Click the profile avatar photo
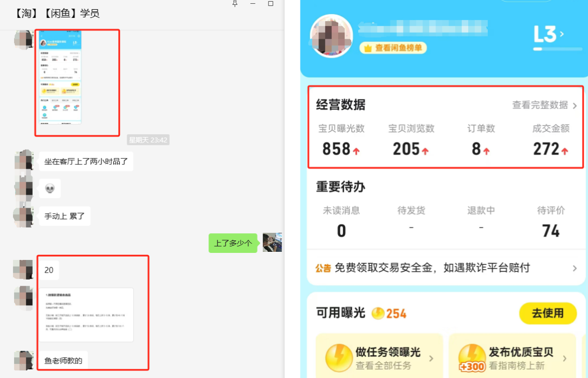The image size is (588, 378). tap(330, 36)
